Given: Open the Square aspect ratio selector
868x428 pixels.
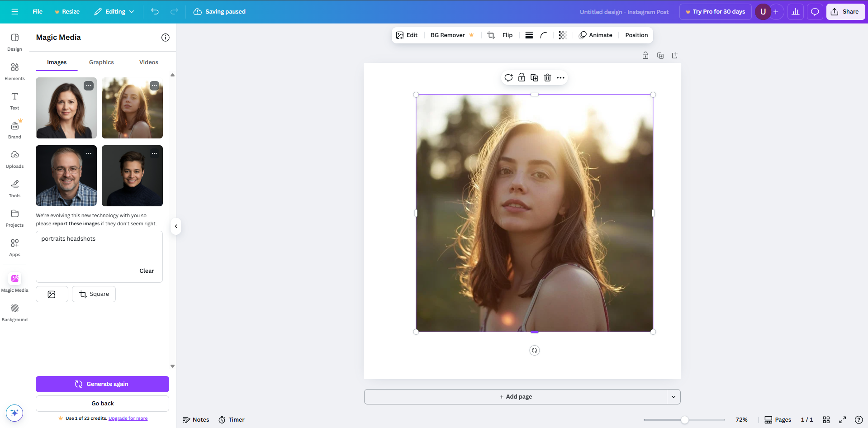Looking at the screenshot, I should (x=94, y=294).
